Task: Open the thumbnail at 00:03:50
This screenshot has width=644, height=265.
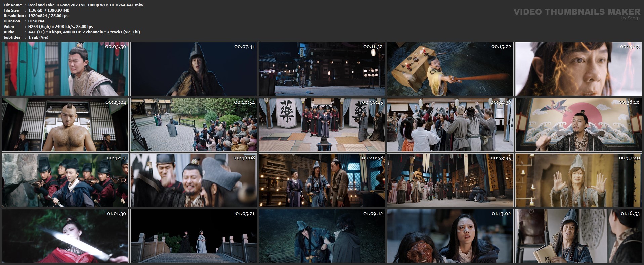Action: point(65,69)
